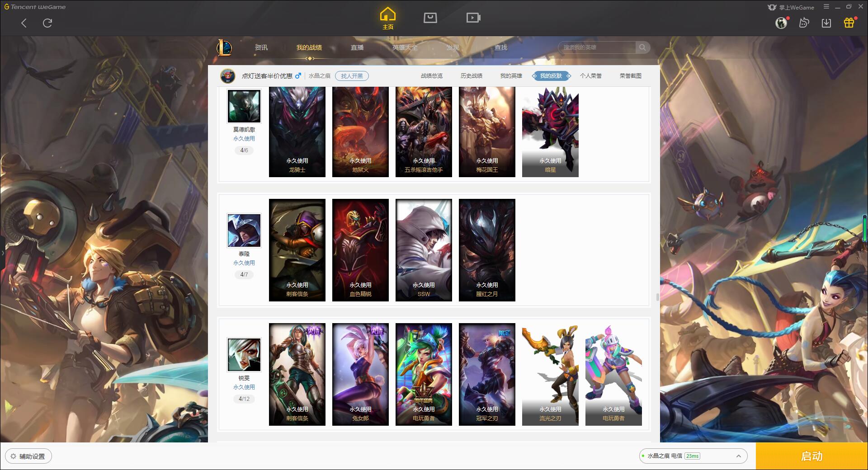This screenshot has width=868, height=470.
Task: Click the summoner profile avatar icon
Action: coord(228,76)
